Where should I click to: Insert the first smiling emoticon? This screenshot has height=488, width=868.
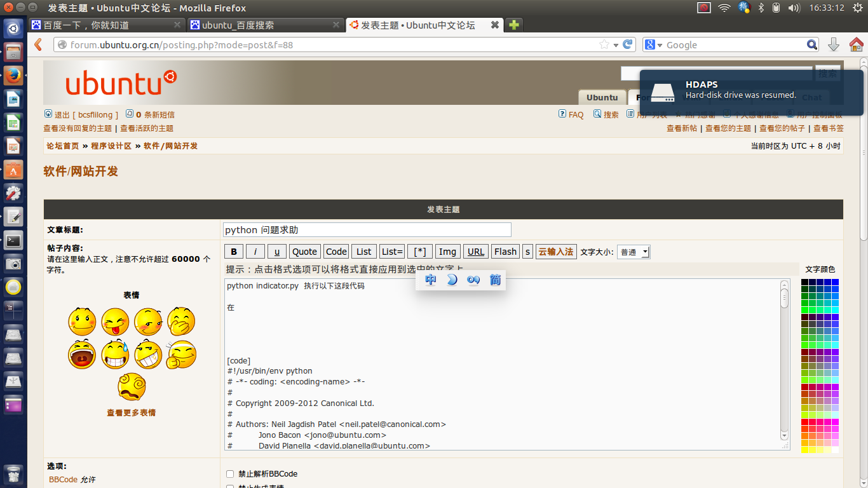pyautogui.click(x=82, y=322)
